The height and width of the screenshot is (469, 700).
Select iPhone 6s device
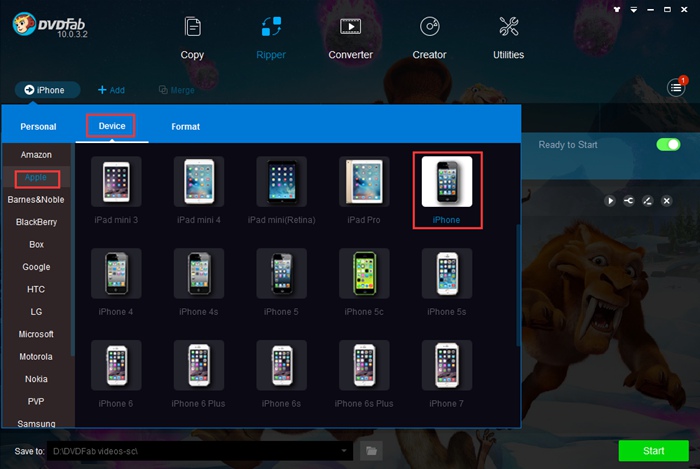[x=281, y=374]
